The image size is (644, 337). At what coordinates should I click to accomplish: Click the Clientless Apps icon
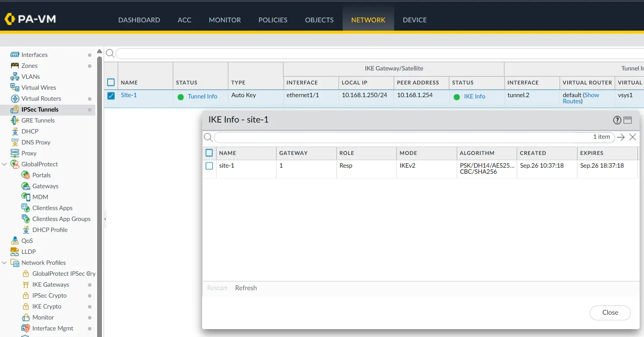[26, 208]
